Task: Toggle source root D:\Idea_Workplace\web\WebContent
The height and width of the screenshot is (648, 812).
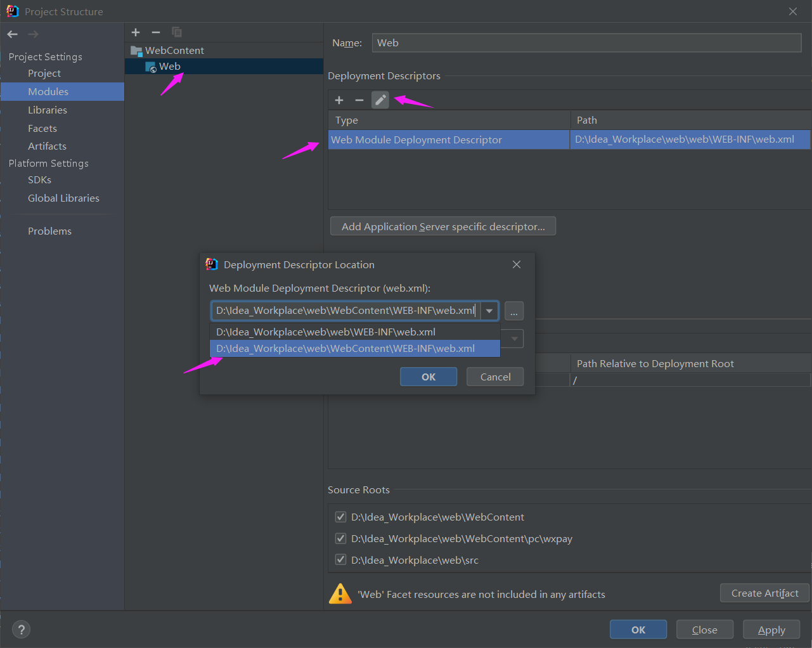Action: click(341, 517)
